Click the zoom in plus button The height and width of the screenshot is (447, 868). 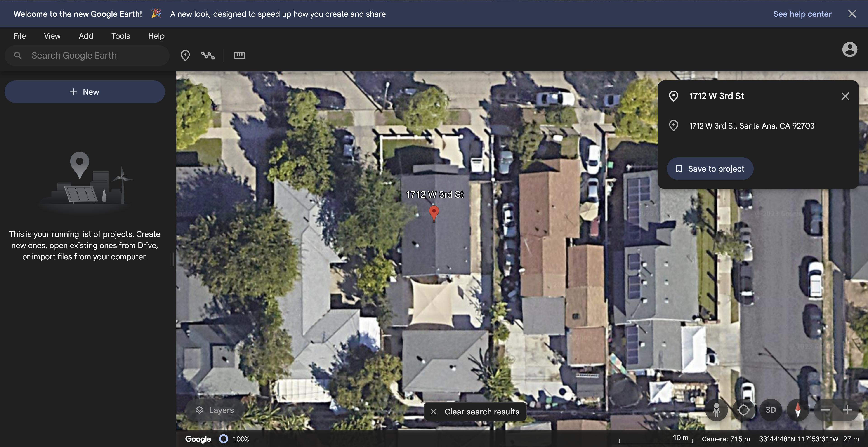[847, 410]
